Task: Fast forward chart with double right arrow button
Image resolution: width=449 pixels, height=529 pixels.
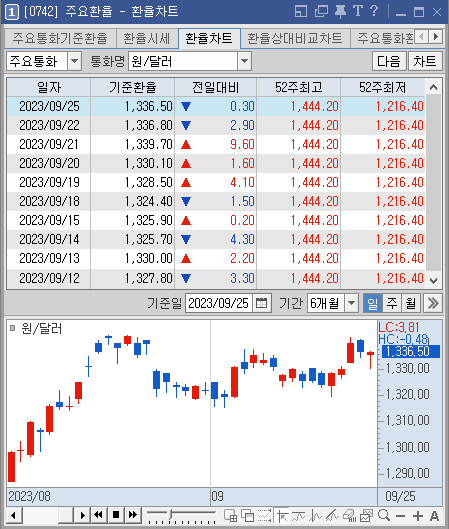Action: click(133, 515)
